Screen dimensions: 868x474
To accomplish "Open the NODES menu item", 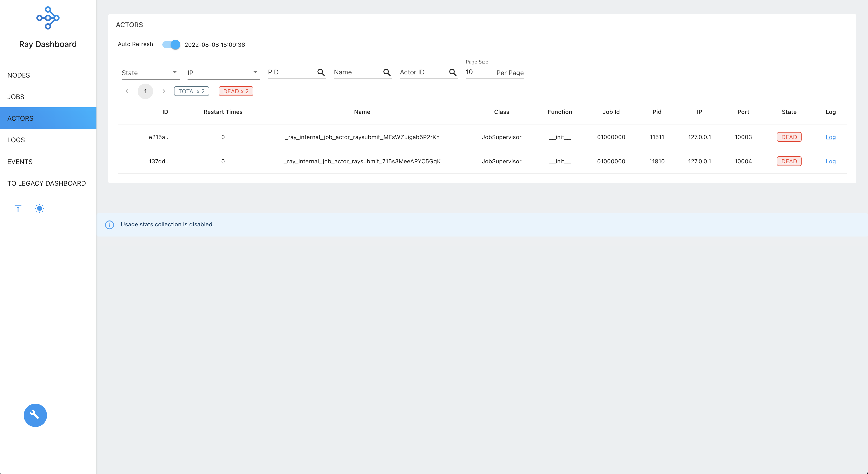I will (x=18, y=75).
